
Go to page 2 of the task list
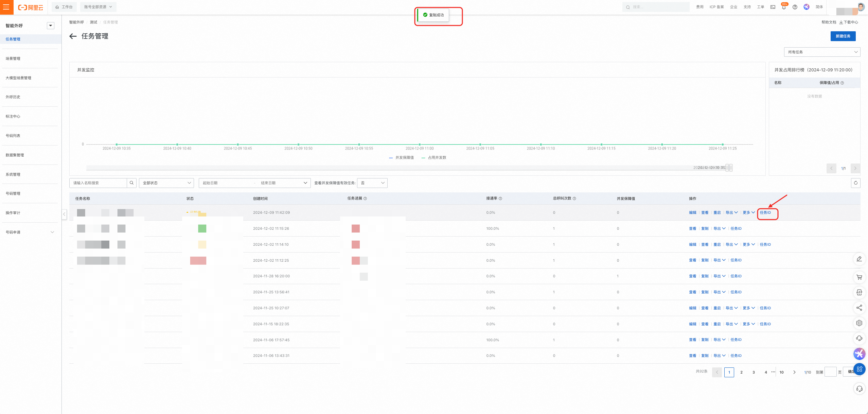point(741,372)
